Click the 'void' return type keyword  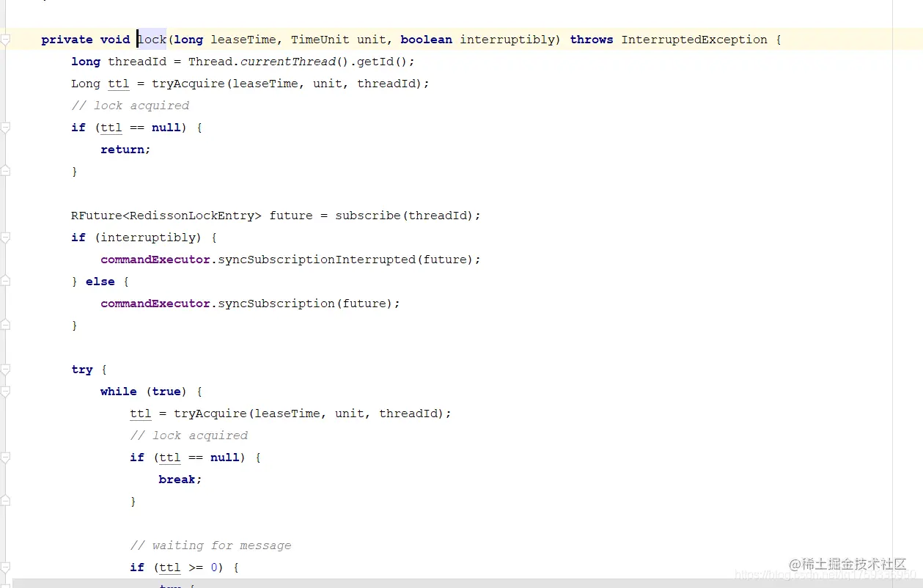tap(115, 40)
